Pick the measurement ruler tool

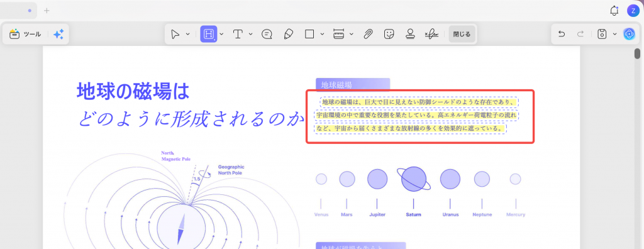click(x=339, y=34)
